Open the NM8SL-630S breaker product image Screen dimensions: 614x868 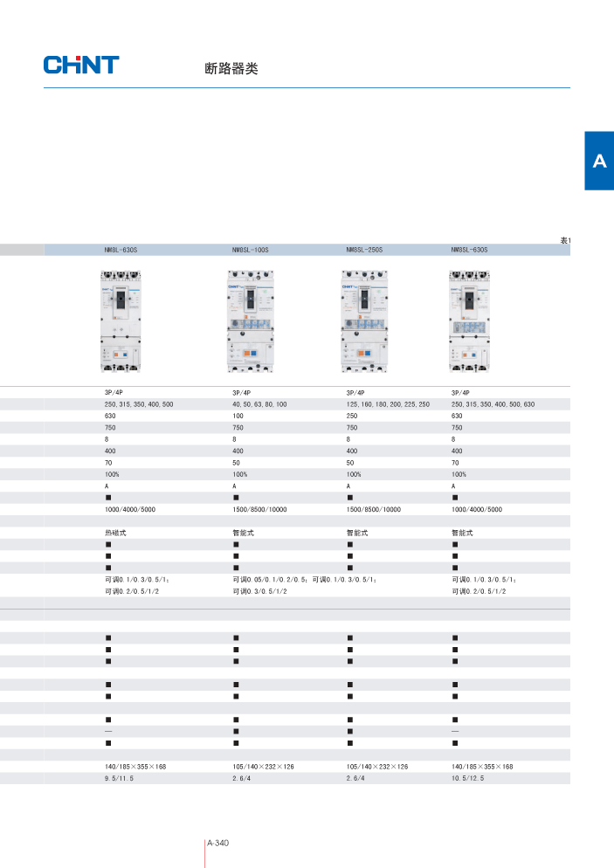pos(471,320)
